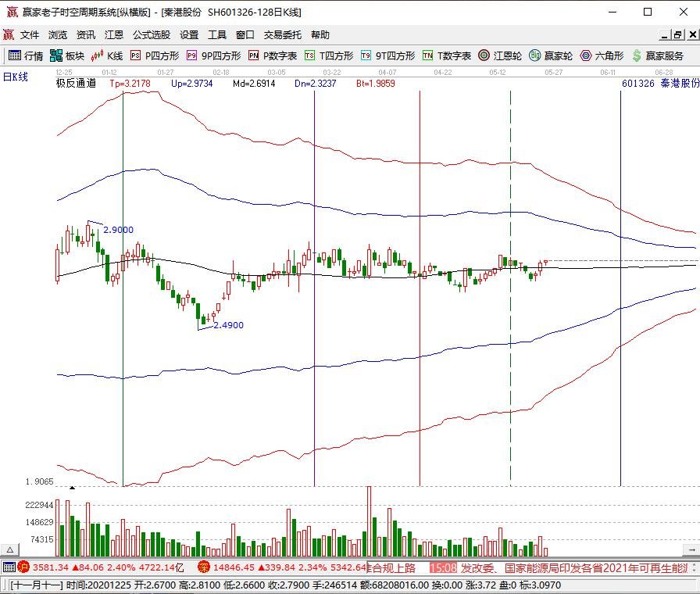Click the tallest volume bar in volume panel

[x=369, y=521]
